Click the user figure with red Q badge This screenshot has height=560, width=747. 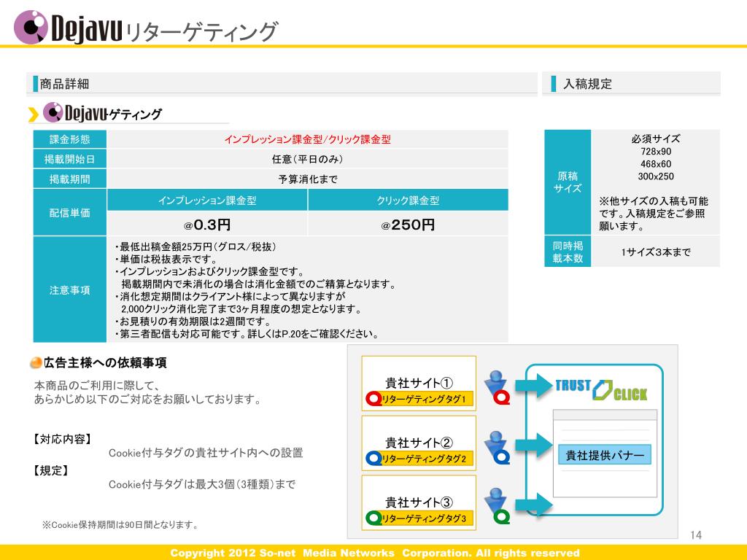coord(497,387)
